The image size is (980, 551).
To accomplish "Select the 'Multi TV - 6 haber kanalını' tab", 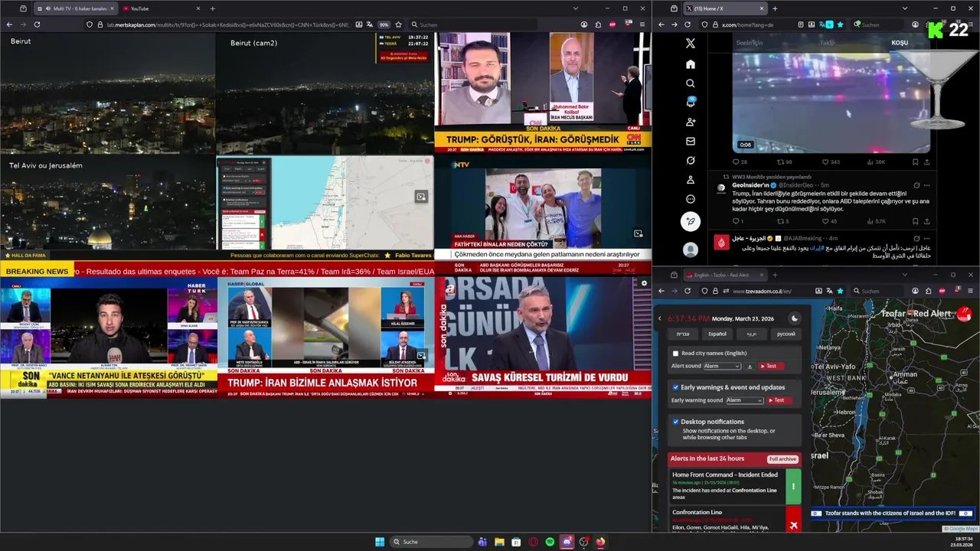I will 77,8.
